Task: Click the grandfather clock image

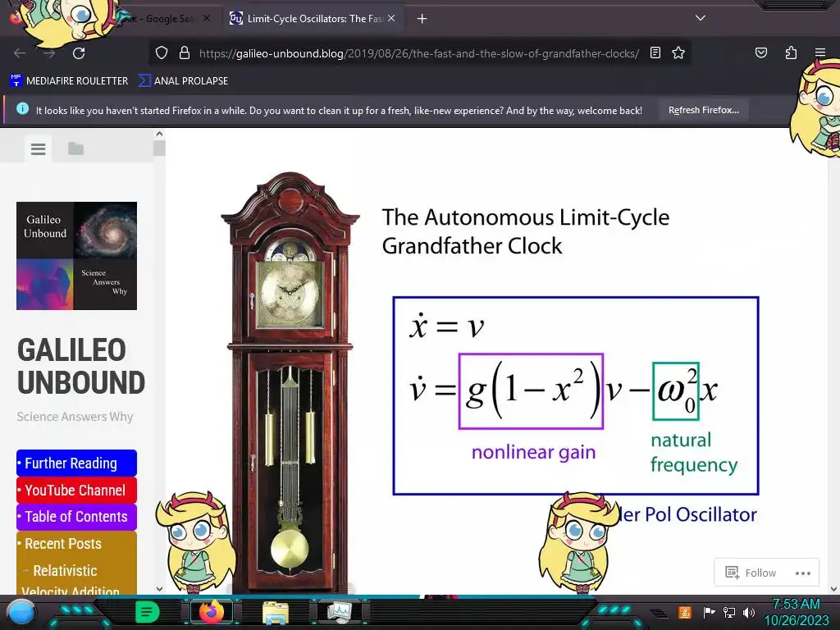Action: 290,381
